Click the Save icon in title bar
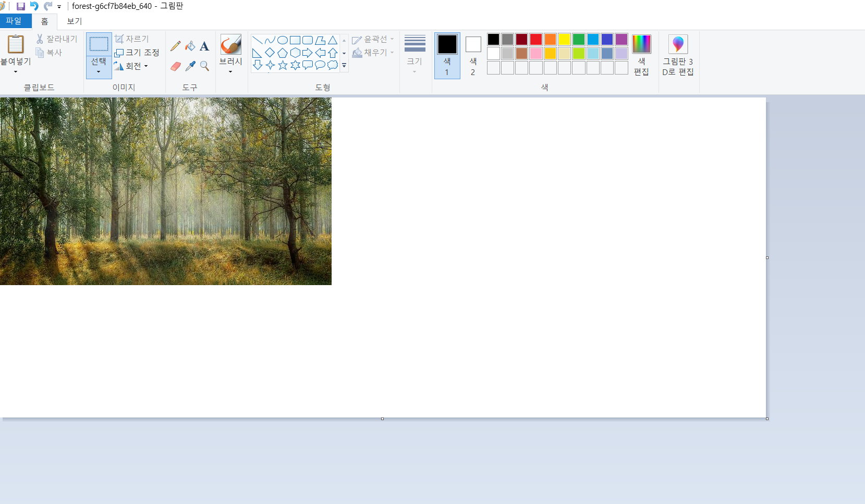 [21, 6]
